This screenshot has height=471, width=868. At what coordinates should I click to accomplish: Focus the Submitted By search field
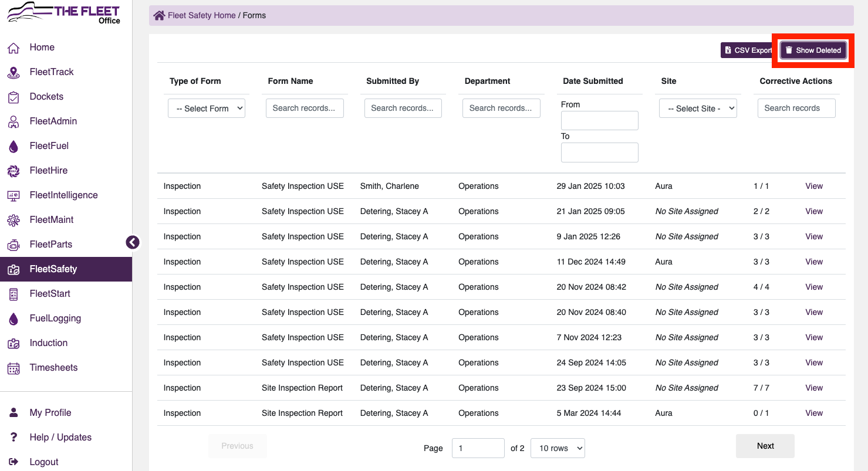click(403, 108)
